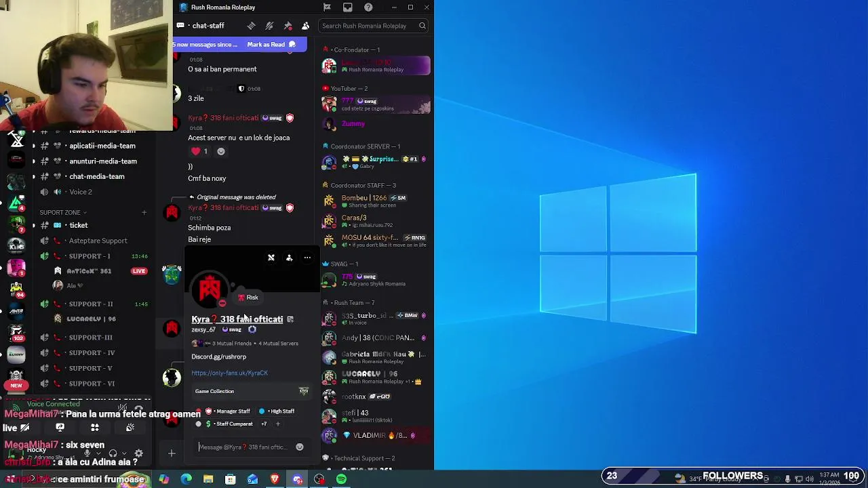Viewport: 868px width, 488px height.
Task: Add reaction smiley next to heart
Action: pyautogui.click(x=220, y=151)
